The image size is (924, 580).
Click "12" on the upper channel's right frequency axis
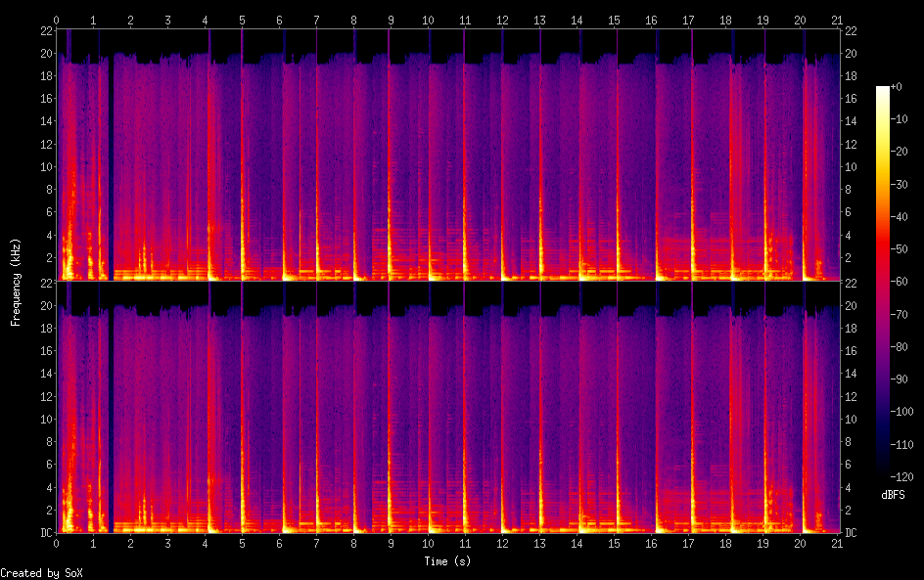click(851, 144)
